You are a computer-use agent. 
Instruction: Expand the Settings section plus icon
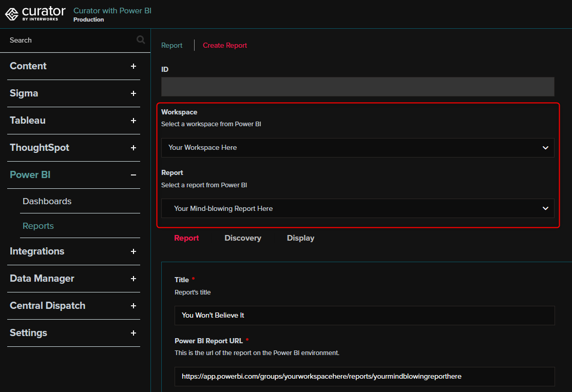pos(134,333)
